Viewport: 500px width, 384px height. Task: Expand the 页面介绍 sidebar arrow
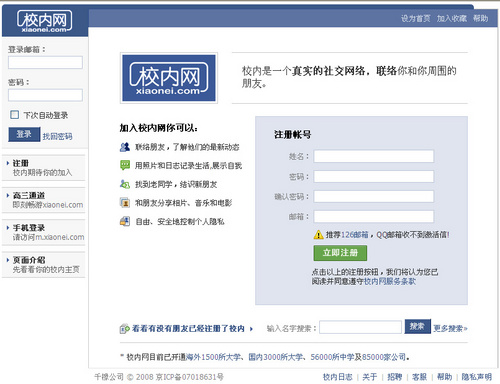[8, 260]
